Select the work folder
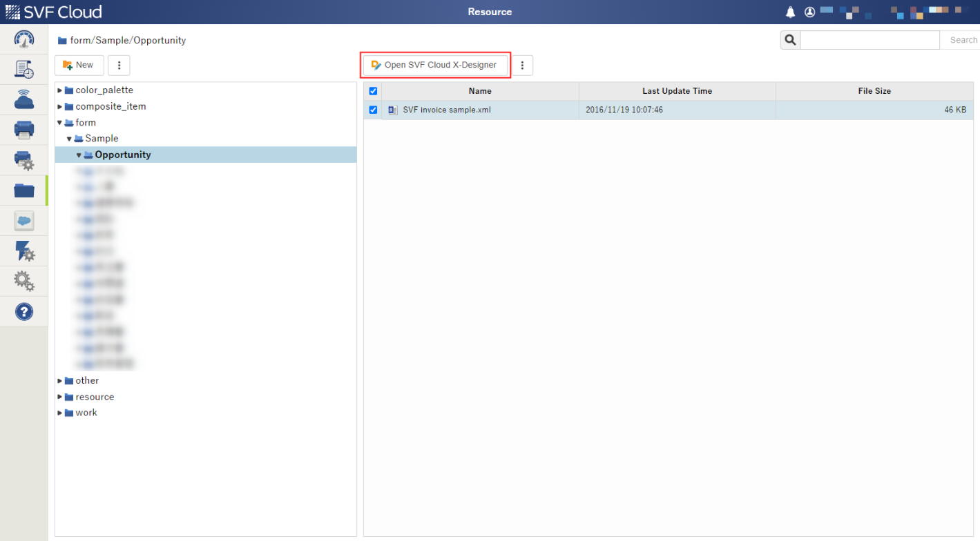980x541 pixels. pos(86,413)
